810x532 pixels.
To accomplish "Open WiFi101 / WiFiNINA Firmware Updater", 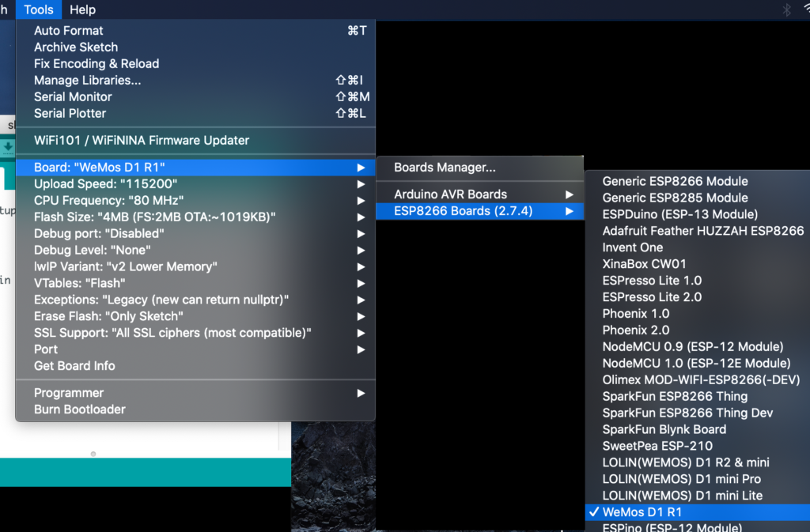I will point(196,141).
